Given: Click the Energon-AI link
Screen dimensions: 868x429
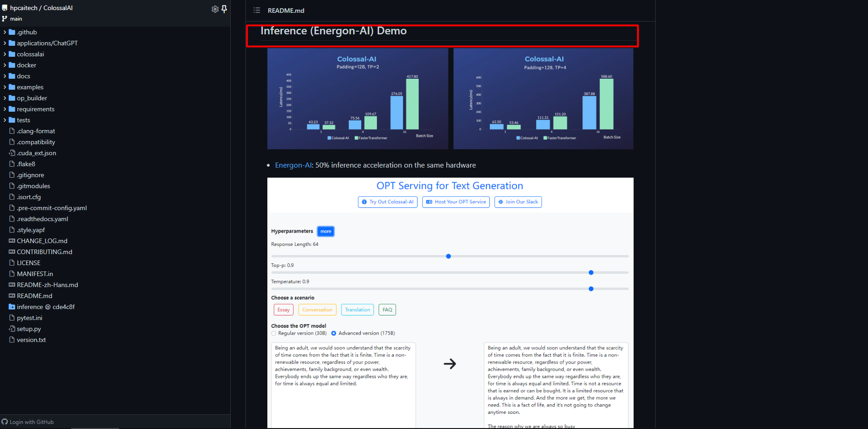Looking at the screenshot, I should (x=293, y=165).
